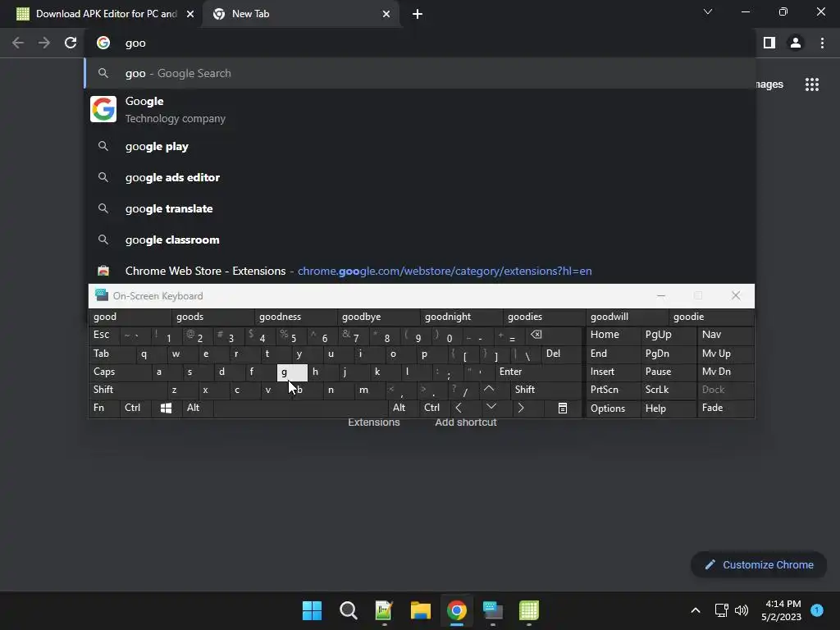840x630 pixels.
Task: Toggle the left Ctrl key
Action: [x=135, y=409]
